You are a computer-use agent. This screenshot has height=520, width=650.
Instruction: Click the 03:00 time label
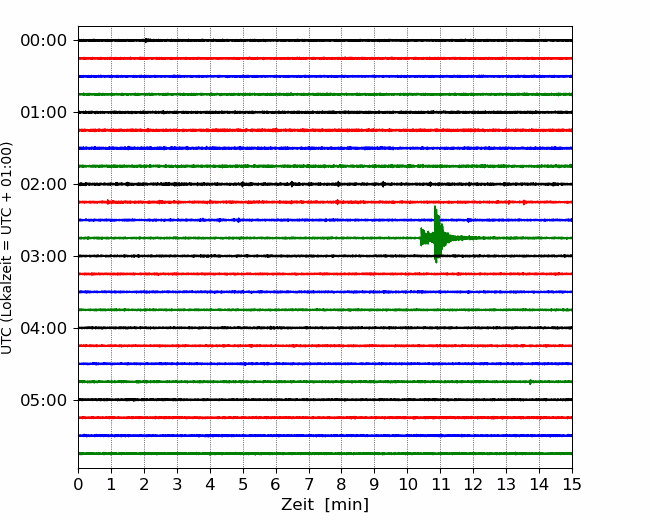tap(44, 256)
